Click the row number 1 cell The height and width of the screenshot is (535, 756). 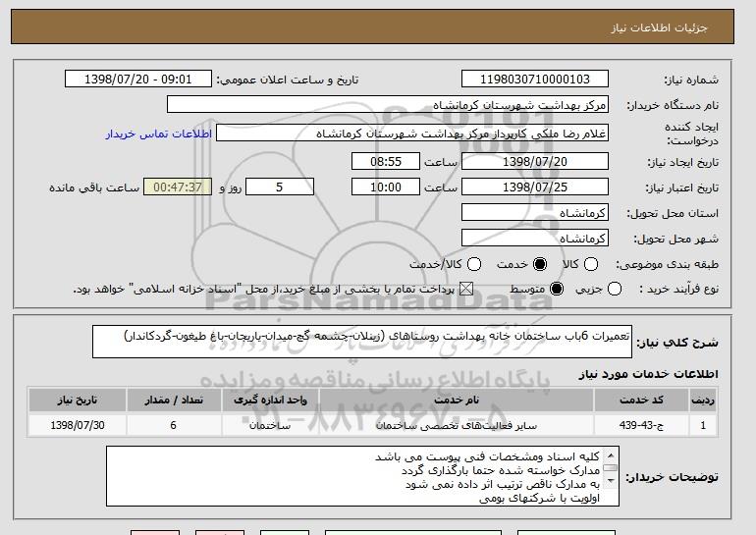click(x=703, y=425)
